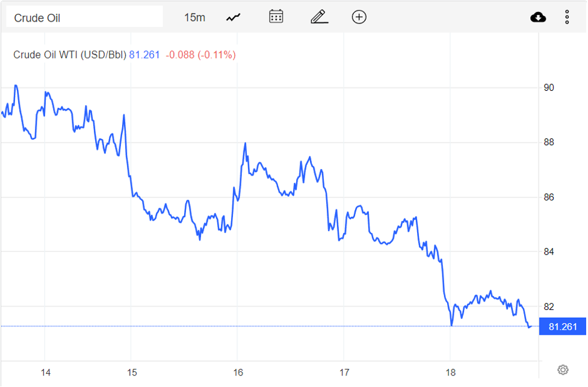588x387 pixels.
Task: Open chart settings gear icon
Action: pyautogui.click(x=563, y=370)
